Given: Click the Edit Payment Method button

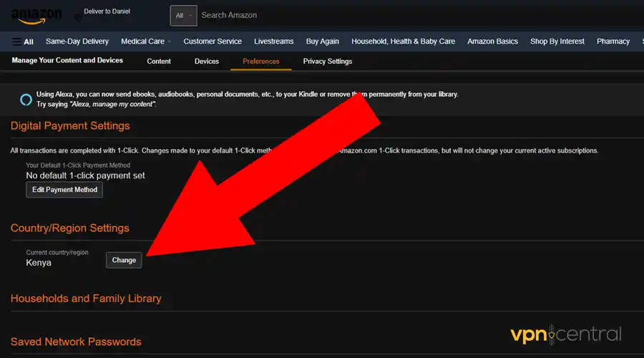Looking at the screenshot, I should click(64, 190).
